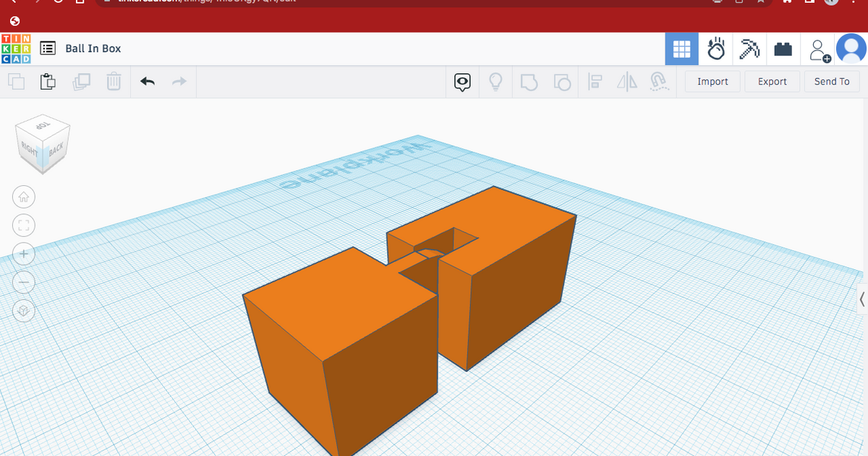Fit the view using the left sidebar icon
This screenshot has height=456, width=868.
point(24,225)
